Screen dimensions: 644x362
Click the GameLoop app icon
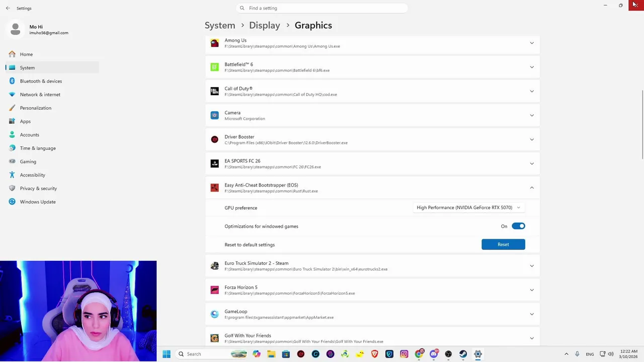click(x=215, y=314)
